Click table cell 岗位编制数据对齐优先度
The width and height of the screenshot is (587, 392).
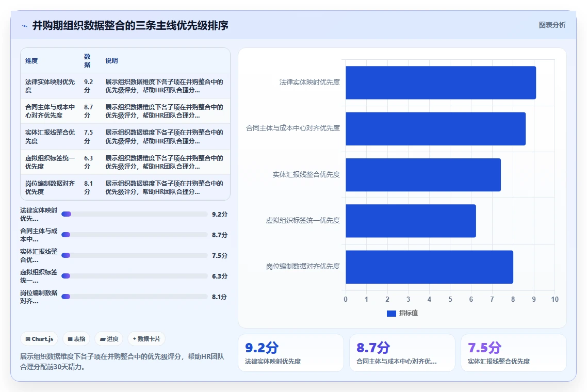[x=50, y=188]
